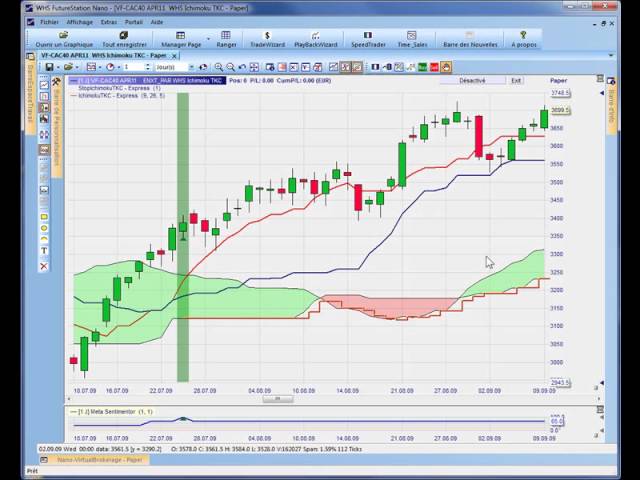Select the yellow rectangle drawing tool

tap(44, 217)
